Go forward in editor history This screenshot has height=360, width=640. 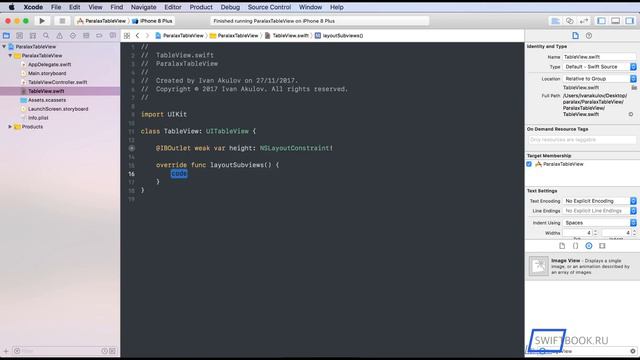tap(147, 36)
